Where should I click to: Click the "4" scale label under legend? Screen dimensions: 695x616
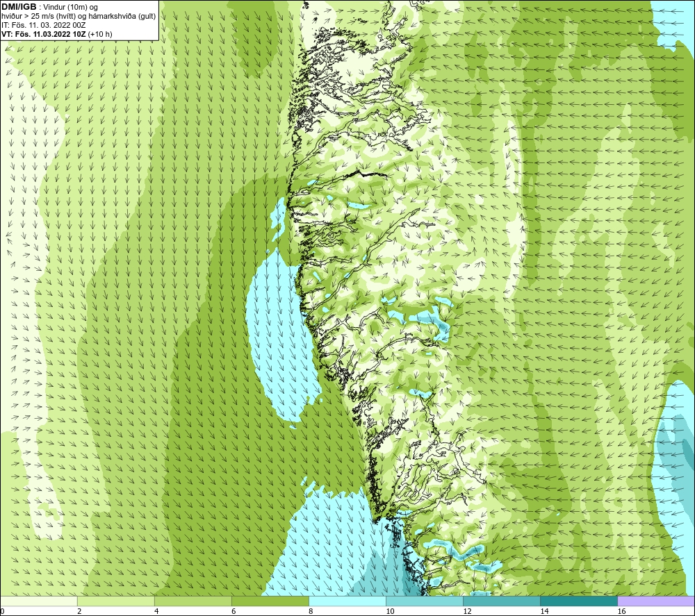coord(156,612)
